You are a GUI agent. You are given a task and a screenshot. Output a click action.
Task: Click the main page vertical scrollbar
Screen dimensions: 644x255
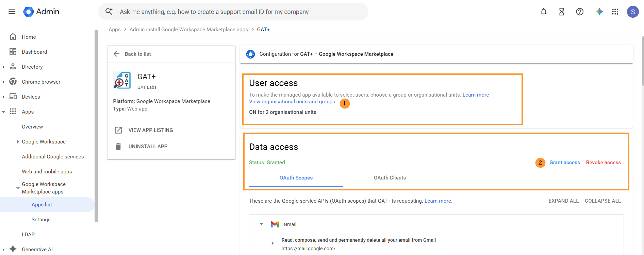(642, 61)
